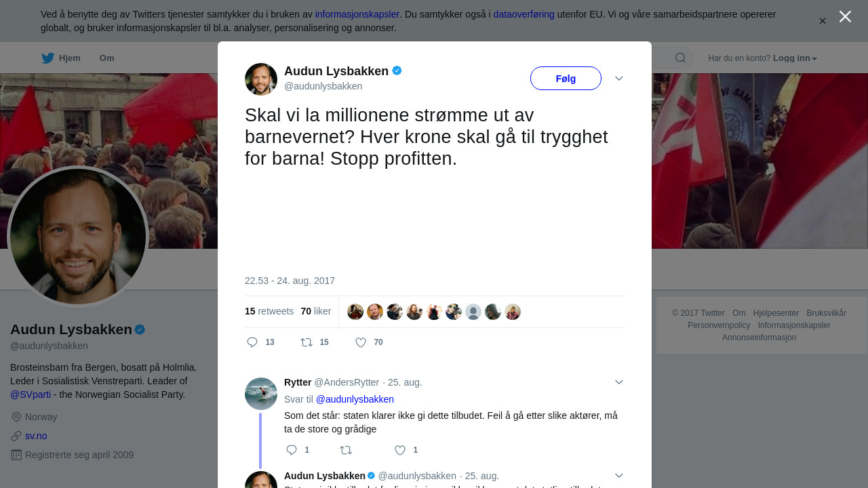Reply to Rytter's comment

[292, 450]
